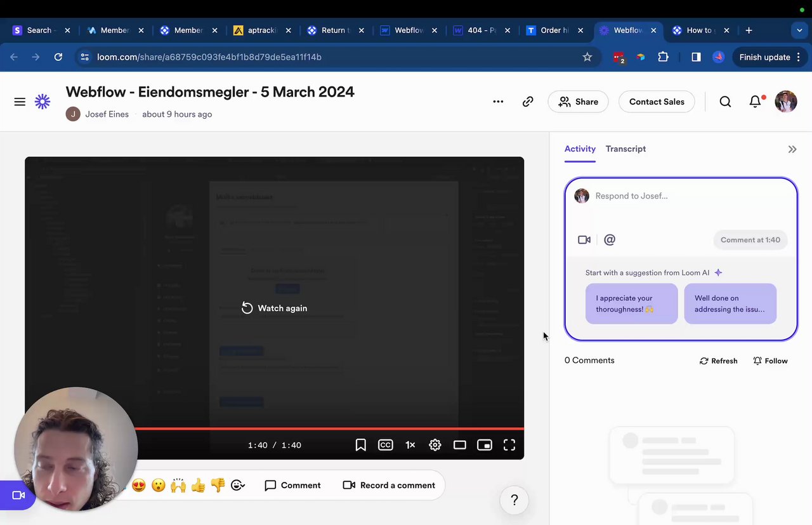
Task: Open the help question mark button
Action: pos(514,500)
